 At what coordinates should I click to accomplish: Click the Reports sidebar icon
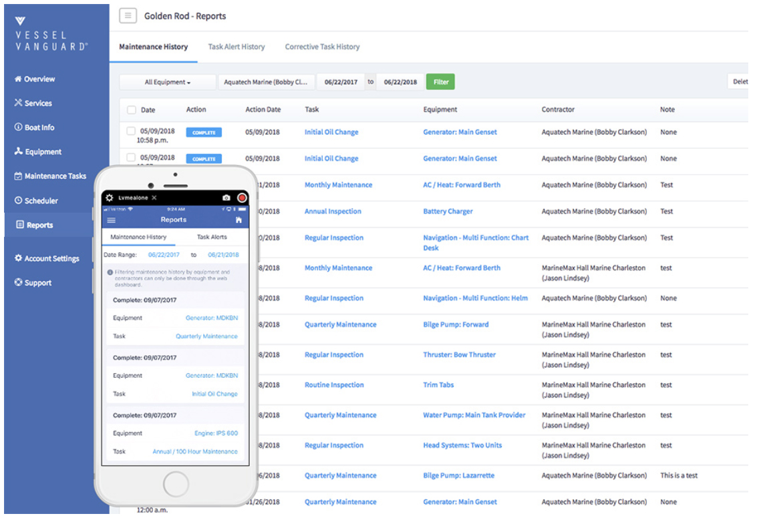[19, 225]
